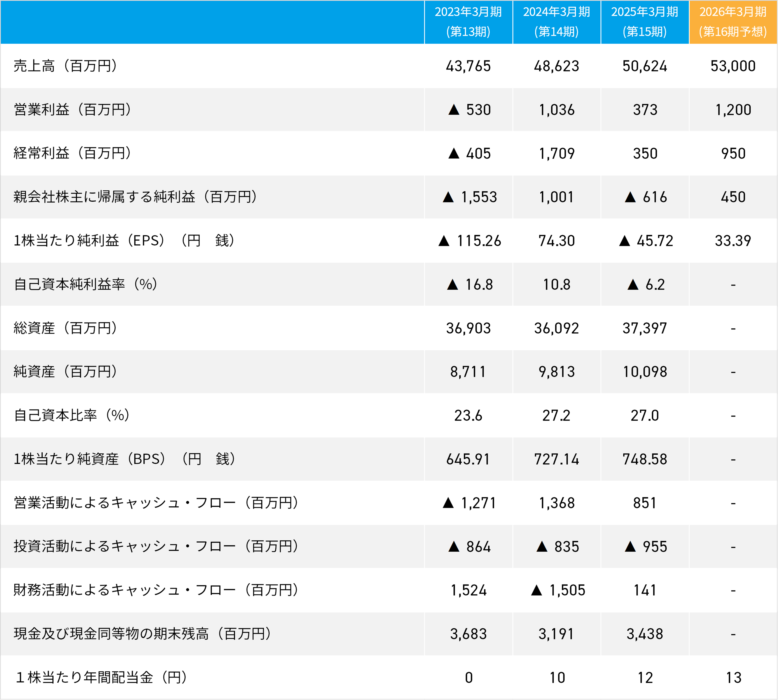
Task: Click BPS value 727.14
Action: pyautogui.click(x=556, y=460)
